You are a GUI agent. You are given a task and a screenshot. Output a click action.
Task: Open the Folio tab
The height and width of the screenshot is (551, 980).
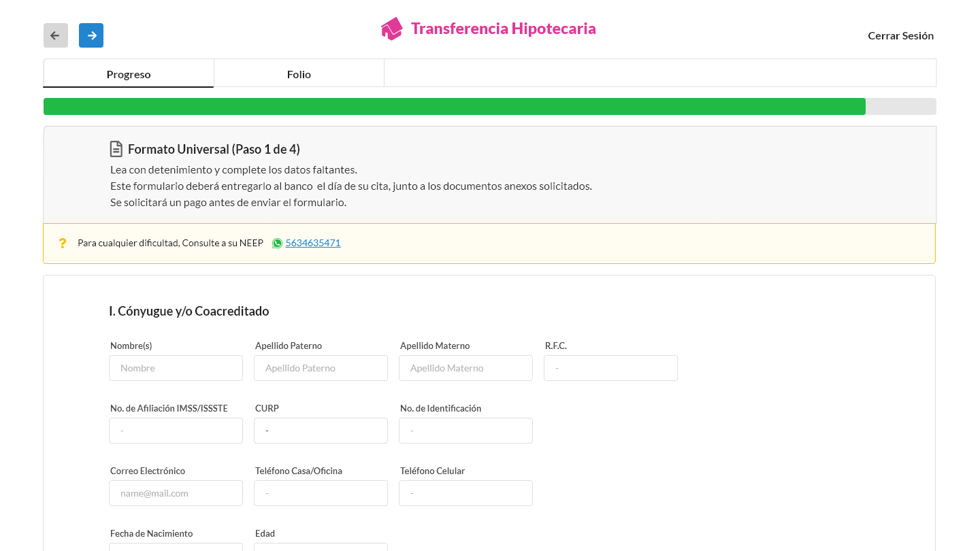[299, 73]
